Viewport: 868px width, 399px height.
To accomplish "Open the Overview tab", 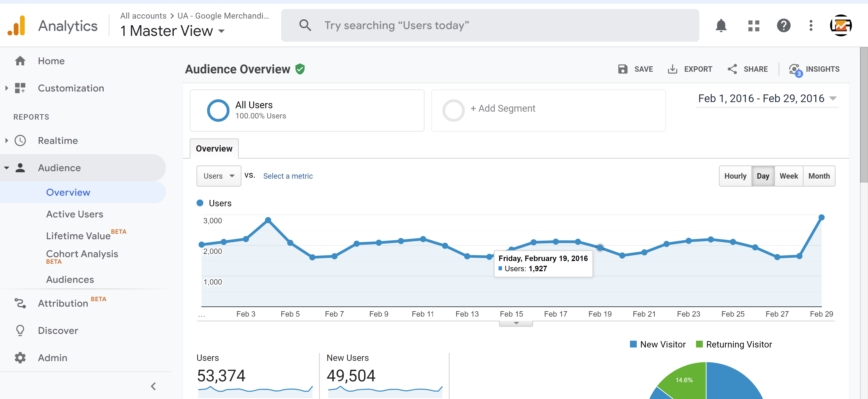I will (x=214, y=149).
